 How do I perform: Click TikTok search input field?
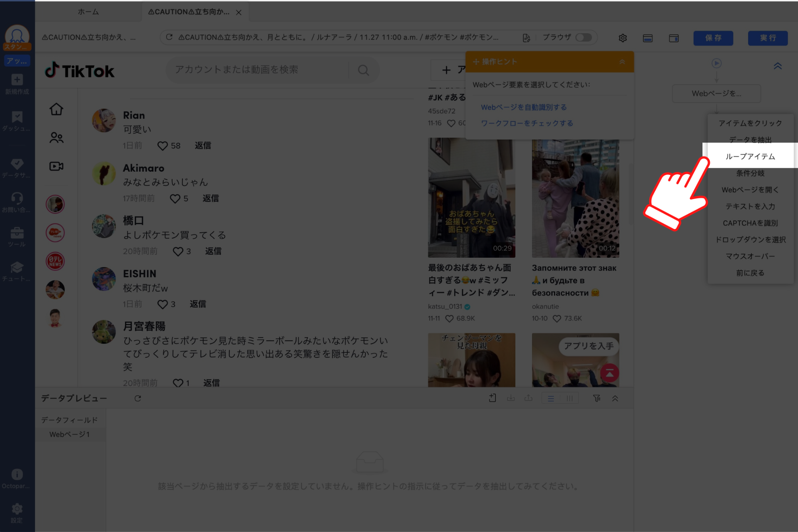point(258,70)
